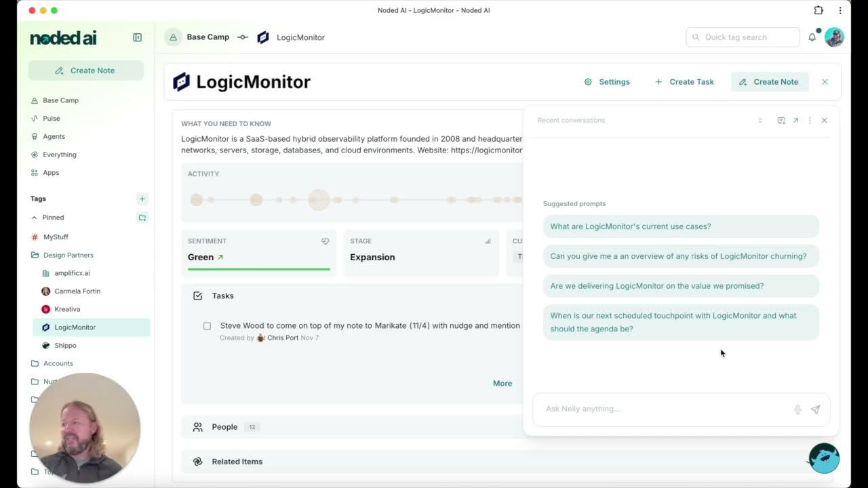This screenshot has height=488, width=868.
Task: Click the first activity timeline marker
Action: click(197, 200)
